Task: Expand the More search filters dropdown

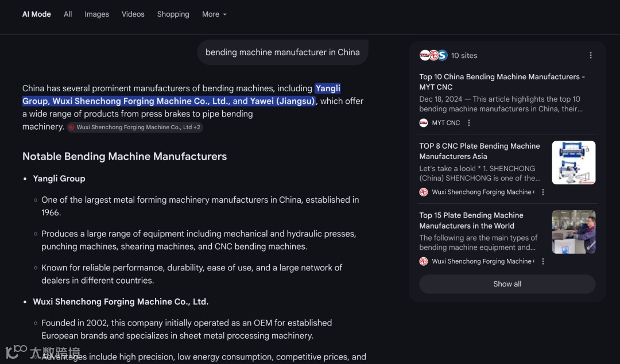Action: pyautogui.click(x=214, y=14)
